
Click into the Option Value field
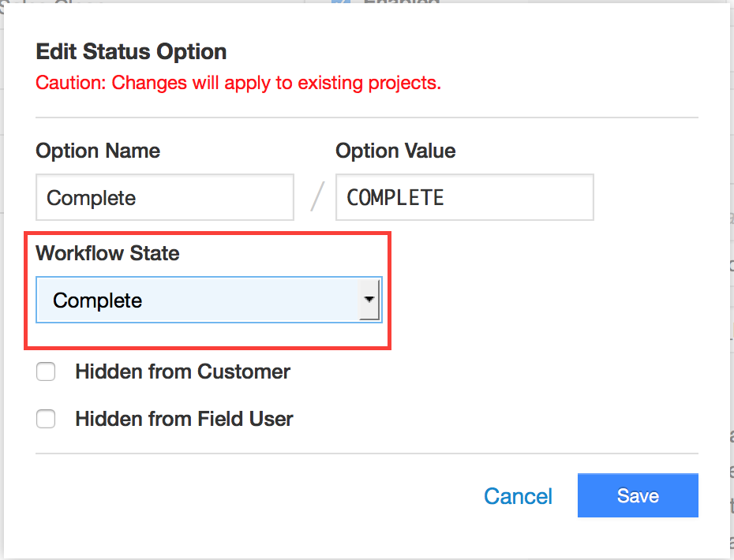coord(464,197)
